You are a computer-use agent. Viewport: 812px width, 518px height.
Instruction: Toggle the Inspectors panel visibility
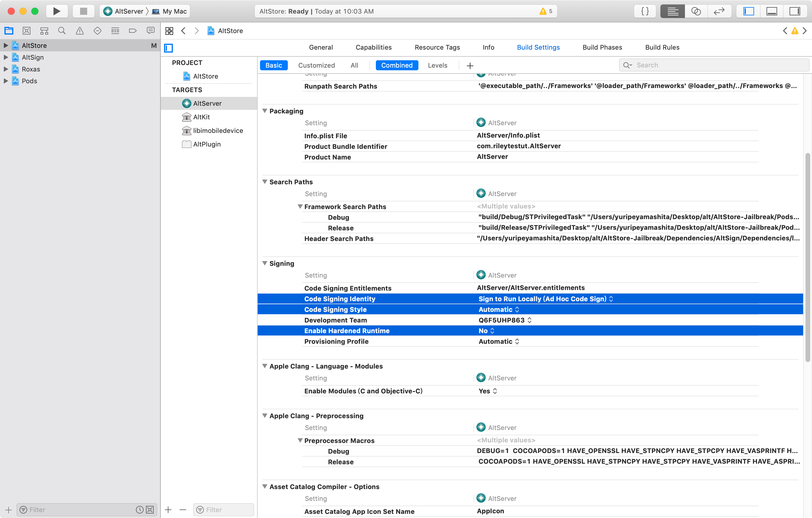point(795,11)
